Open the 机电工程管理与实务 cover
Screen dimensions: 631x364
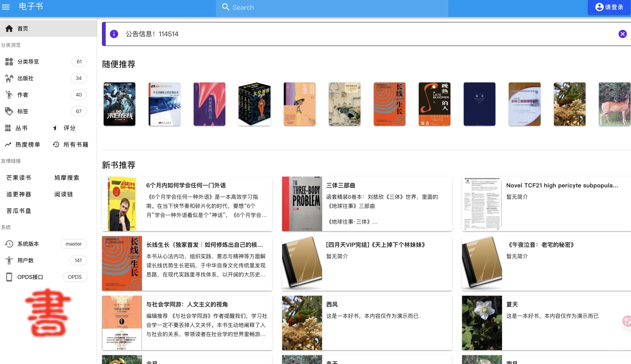point(525,104)
